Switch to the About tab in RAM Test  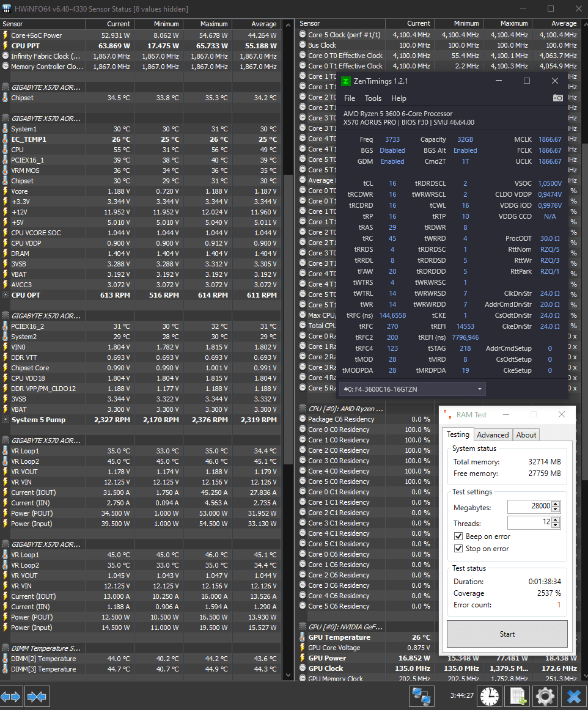point(526,434)
